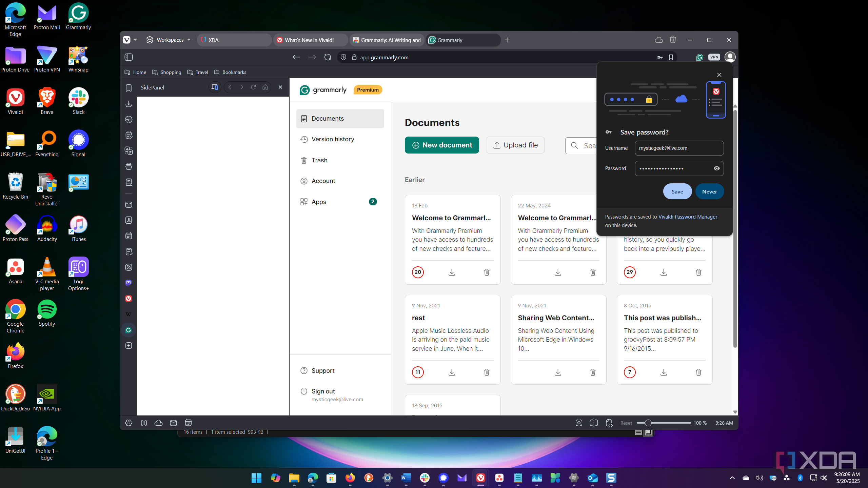Open the Bookmarks panel icon in the Vivaldi sidebar
868x488 pixels.
coord(129,88)
